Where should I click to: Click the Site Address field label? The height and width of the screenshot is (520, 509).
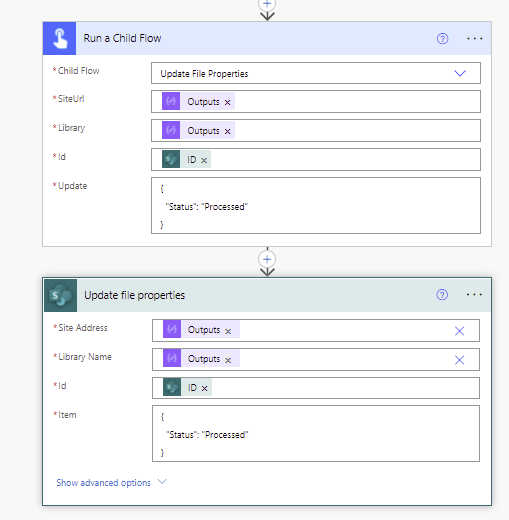[83, 328]
